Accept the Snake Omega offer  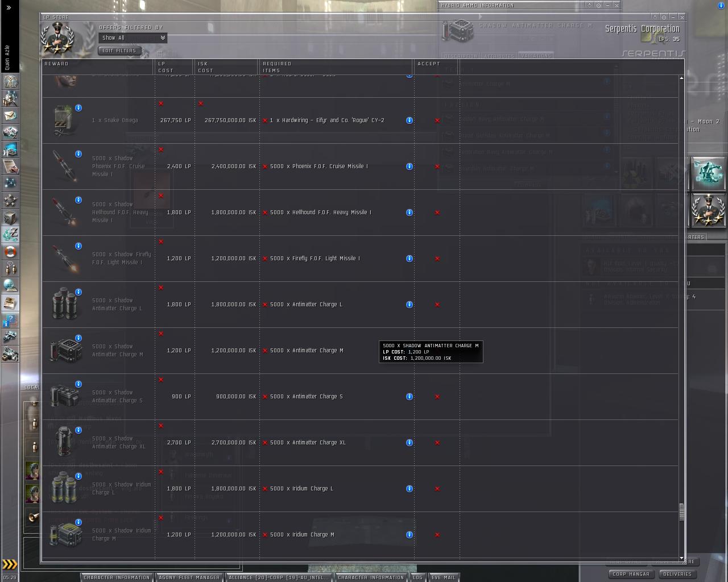tap(437, 120)
